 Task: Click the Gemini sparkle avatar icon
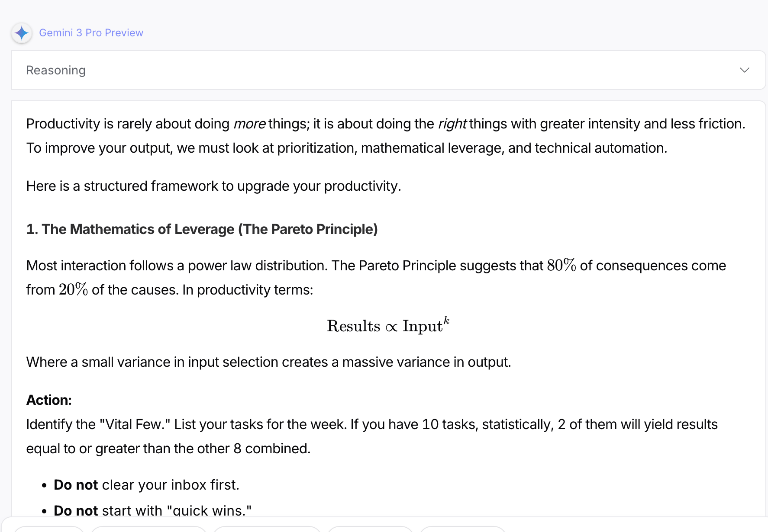(x=22, y=33)
